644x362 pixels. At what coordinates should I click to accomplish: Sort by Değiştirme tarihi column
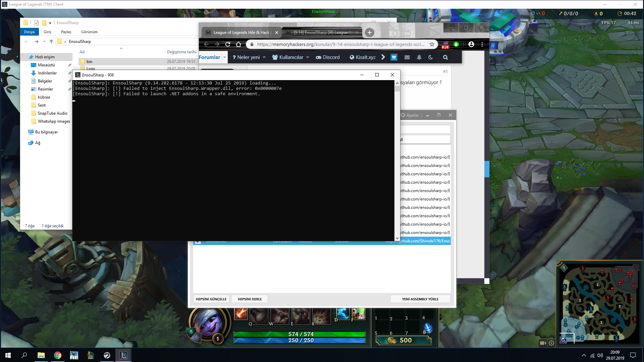[x=181, y=52]
